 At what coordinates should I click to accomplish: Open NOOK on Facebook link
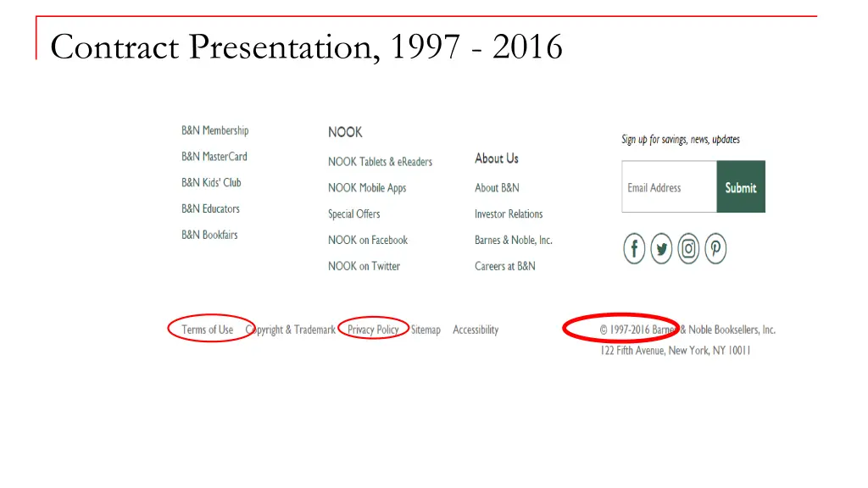click(368, 240)
